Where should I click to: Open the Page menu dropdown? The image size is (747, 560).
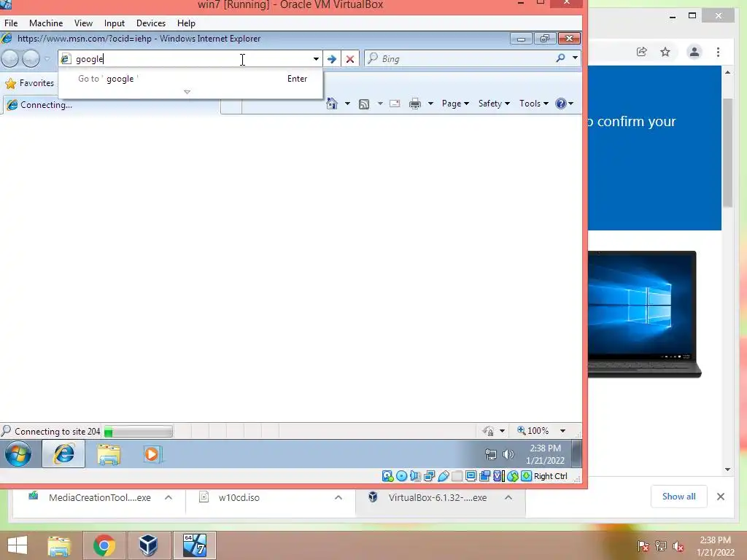coord(455,104)
